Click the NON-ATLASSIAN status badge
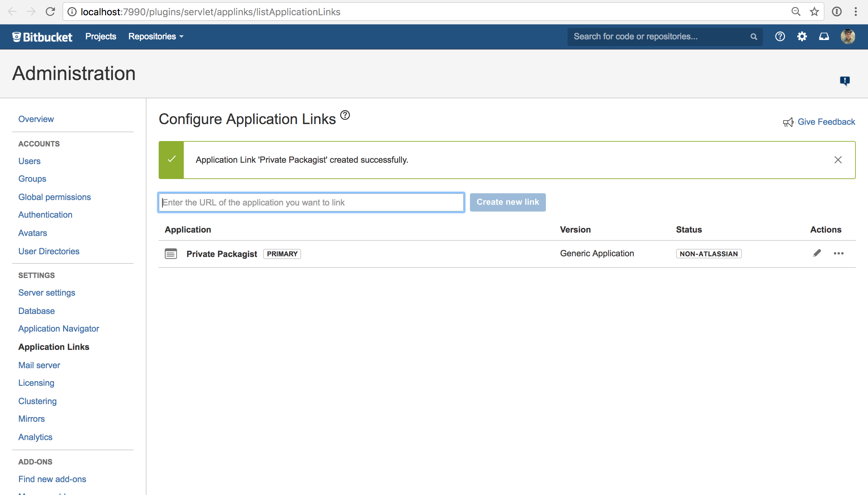This screenshot has height=495, width=868. coord(709,254)
